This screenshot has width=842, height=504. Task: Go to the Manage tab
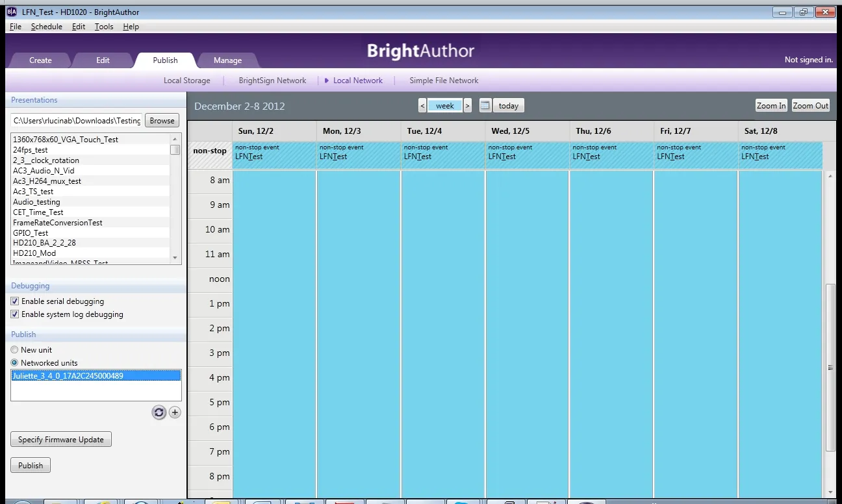pos(227,60)
